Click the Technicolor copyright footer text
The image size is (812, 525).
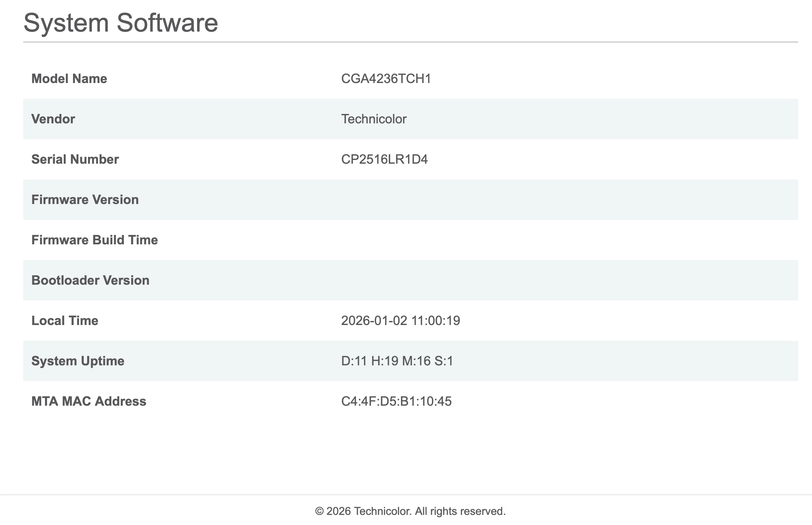[410, 511]
